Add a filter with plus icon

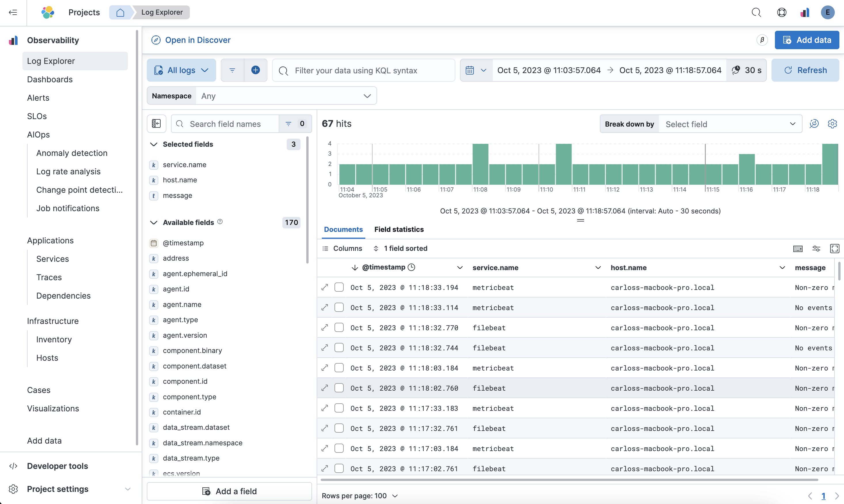[256, 70]
